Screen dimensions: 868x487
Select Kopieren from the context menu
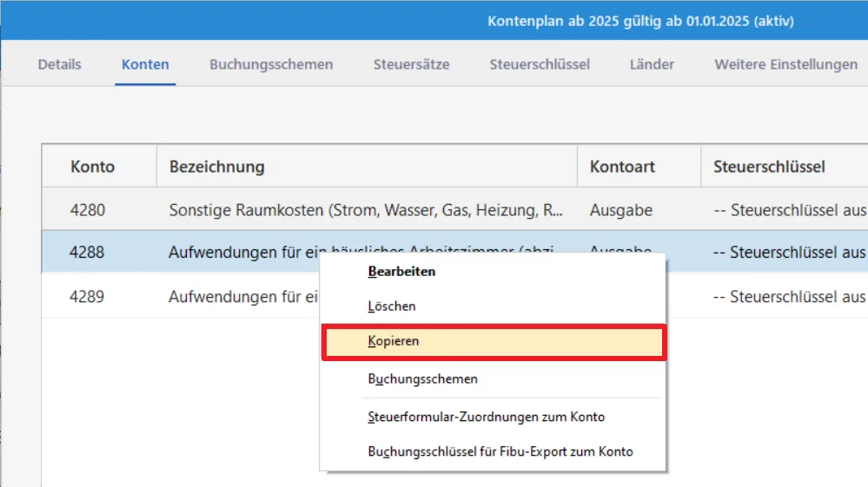pos(394,341)
